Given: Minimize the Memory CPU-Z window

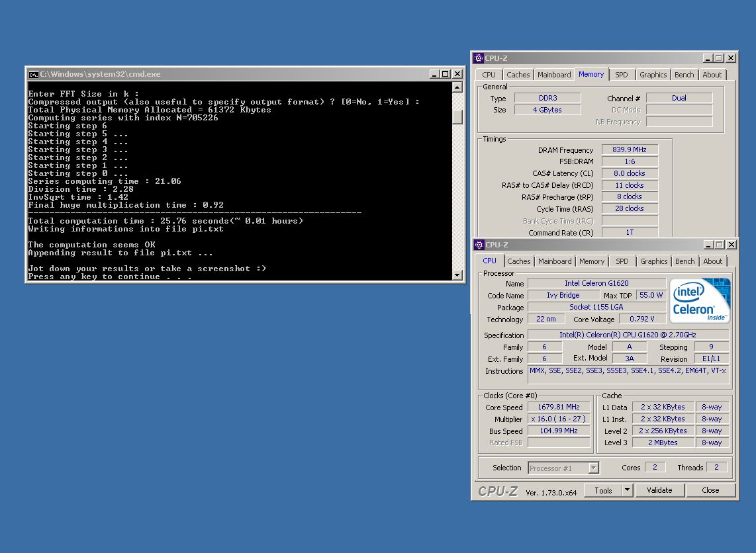Looking at the screenshot, I should pyautogui.click(x=707, y=58).
